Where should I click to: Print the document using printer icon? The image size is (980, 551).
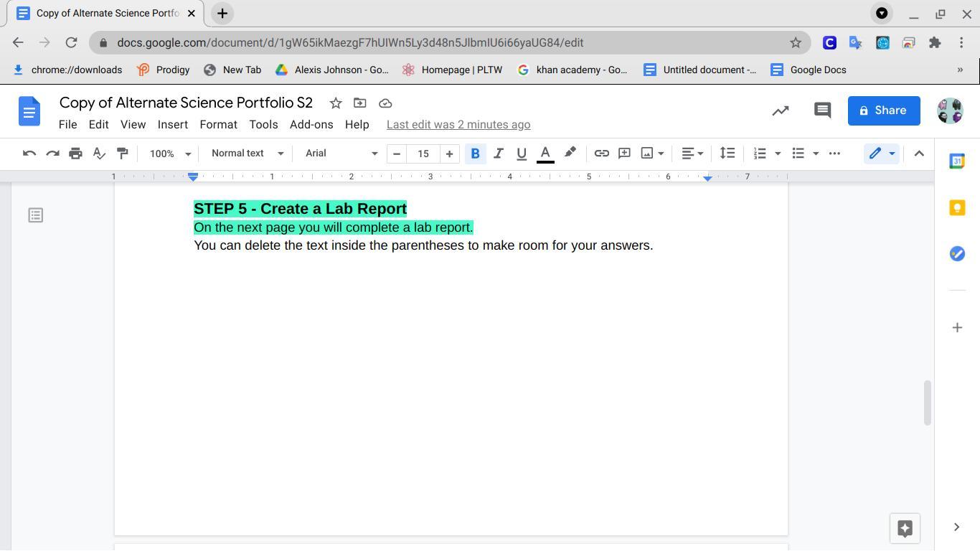[x=75, y=153]
